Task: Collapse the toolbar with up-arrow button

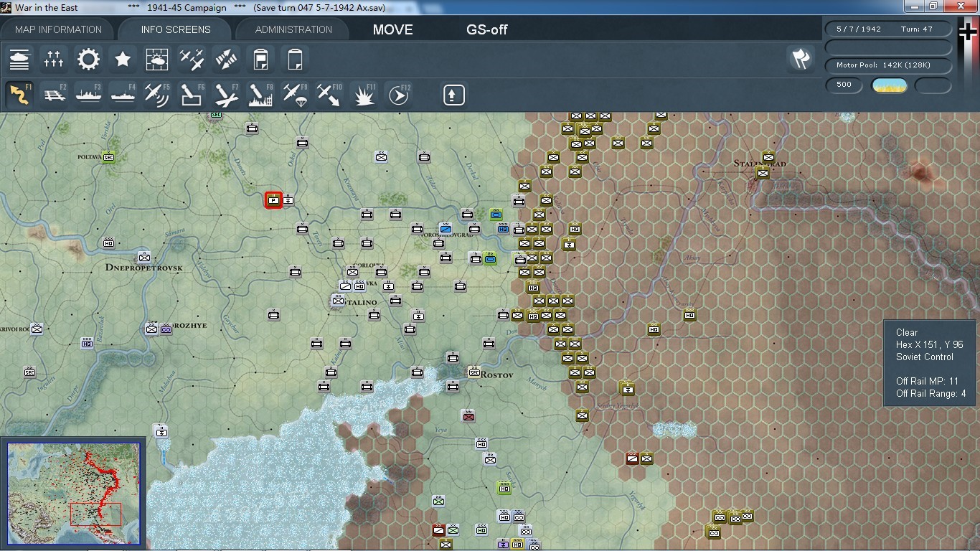Action: pyautogui.click(x=453, y=95)
